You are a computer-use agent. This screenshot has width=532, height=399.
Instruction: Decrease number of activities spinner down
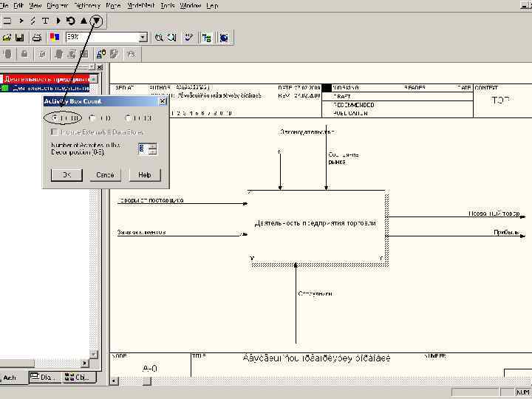(153, 151)
